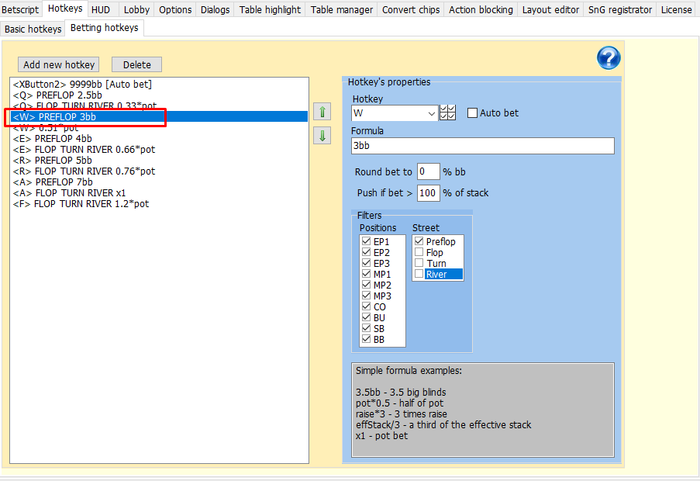Move selected hotkey down with green arrow

(x=322, y=136)
